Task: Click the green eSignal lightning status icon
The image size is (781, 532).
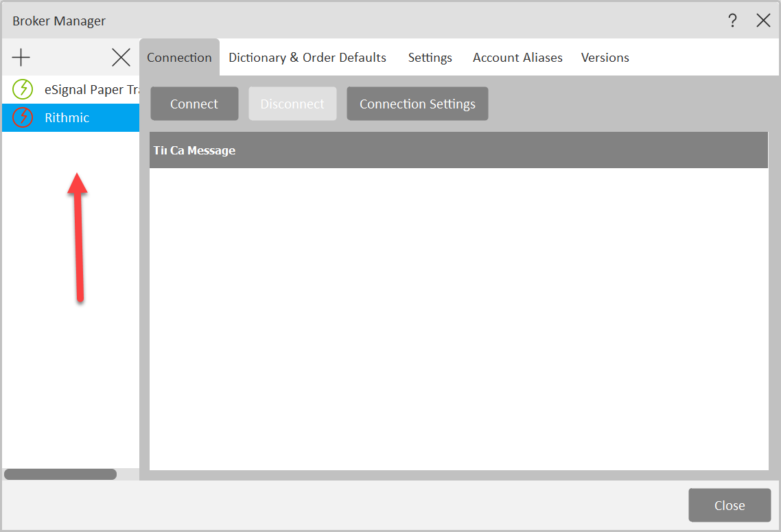Action: coord(23,89)
